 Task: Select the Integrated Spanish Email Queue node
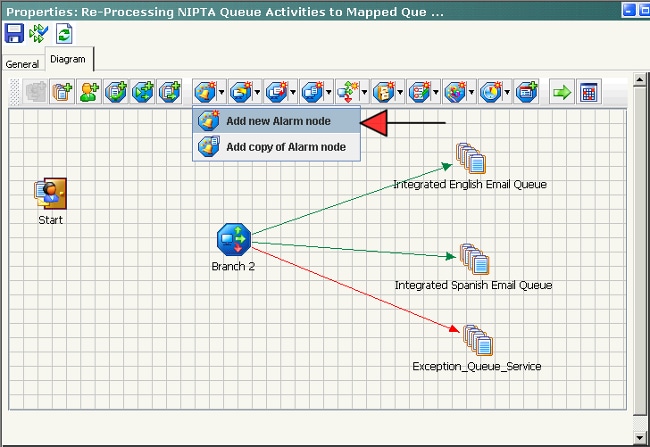tap(475, 259)
